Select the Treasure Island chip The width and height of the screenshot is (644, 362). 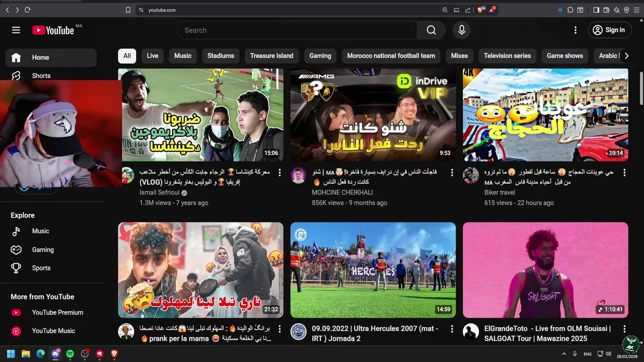(x=272, y=56)
